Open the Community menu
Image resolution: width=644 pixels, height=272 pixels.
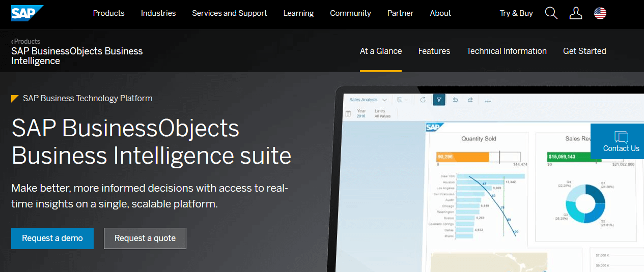click(350, 13)
